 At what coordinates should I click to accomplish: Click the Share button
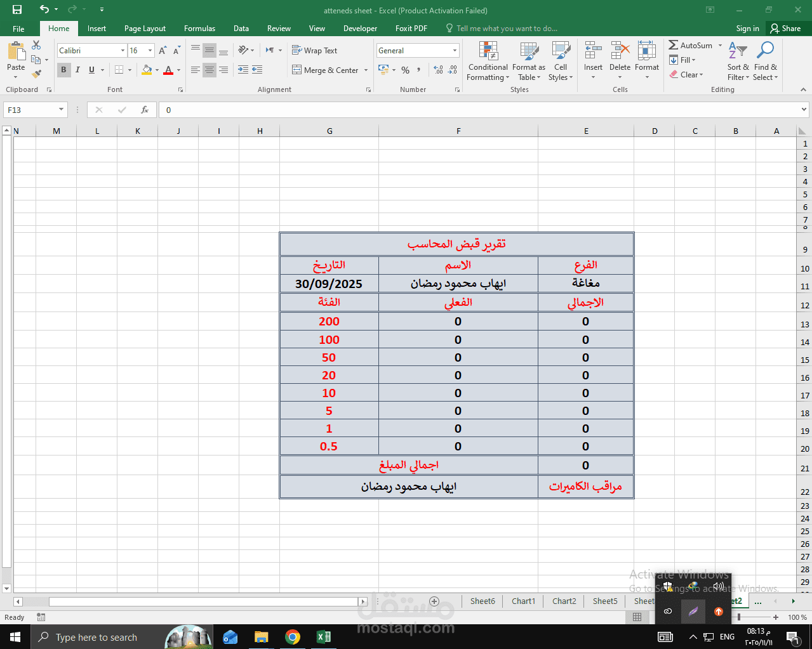click(785, 29)
